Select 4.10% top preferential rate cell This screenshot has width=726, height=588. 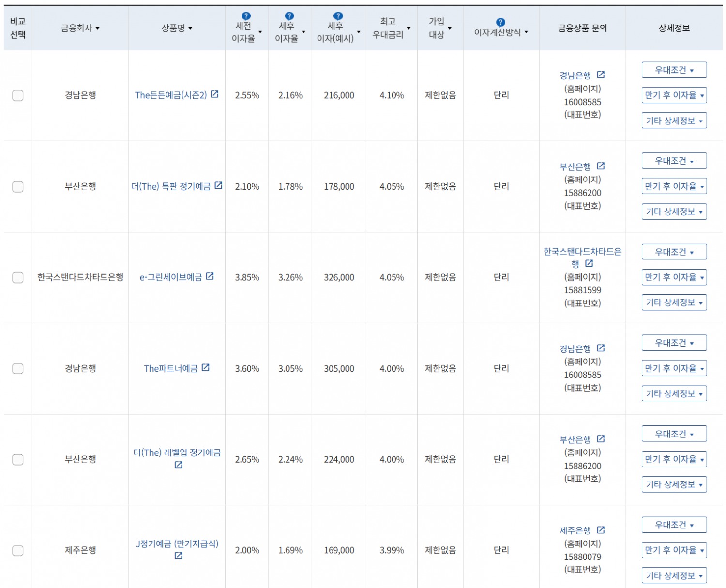pyautogui.click(x=392, y=95)
